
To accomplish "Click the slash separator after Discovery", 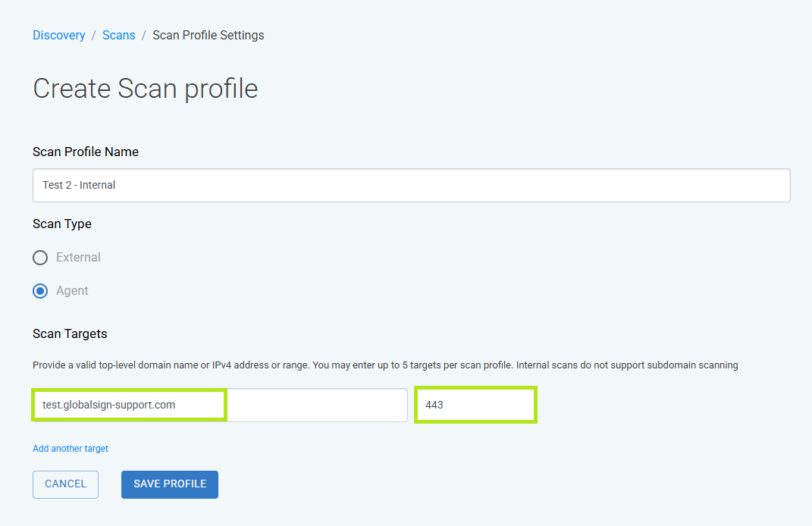I will [x=94, y=35].
